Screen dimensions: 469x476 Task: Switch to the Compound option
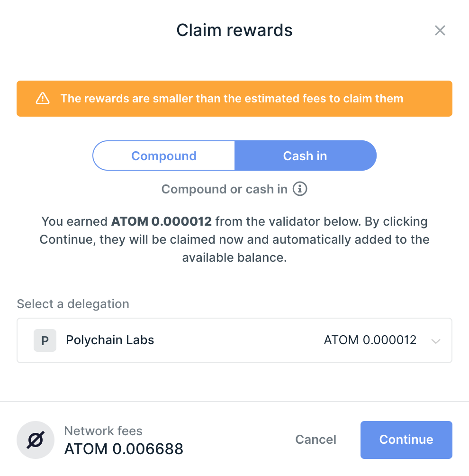point(164,156)
